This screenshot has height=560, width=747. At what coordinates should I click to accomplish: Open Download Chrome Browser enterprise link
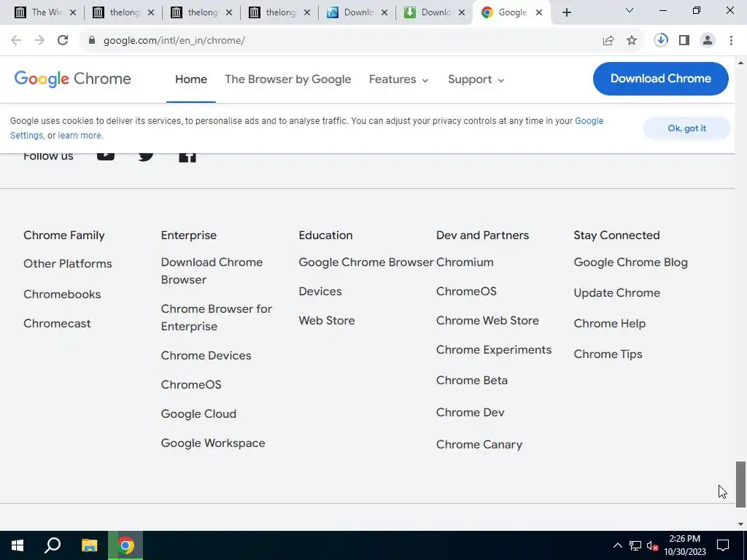[212, 271]
